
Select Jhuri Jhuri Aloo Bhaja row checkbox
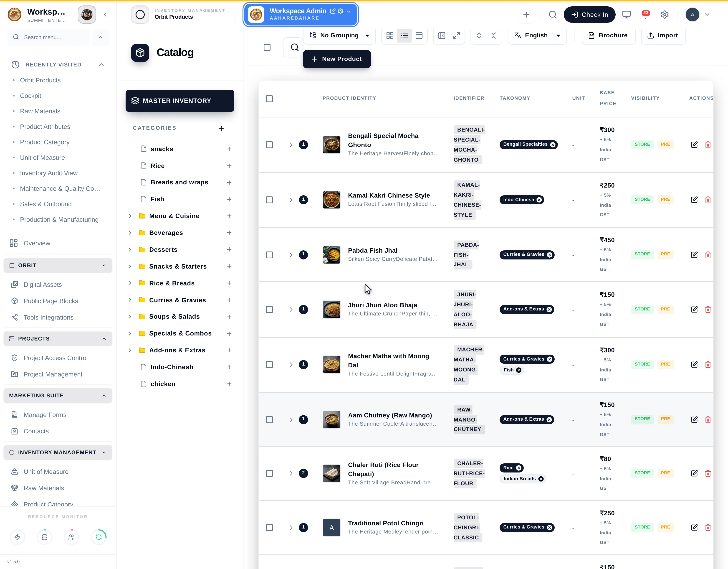pyautogui.click(x=269, y=310)
